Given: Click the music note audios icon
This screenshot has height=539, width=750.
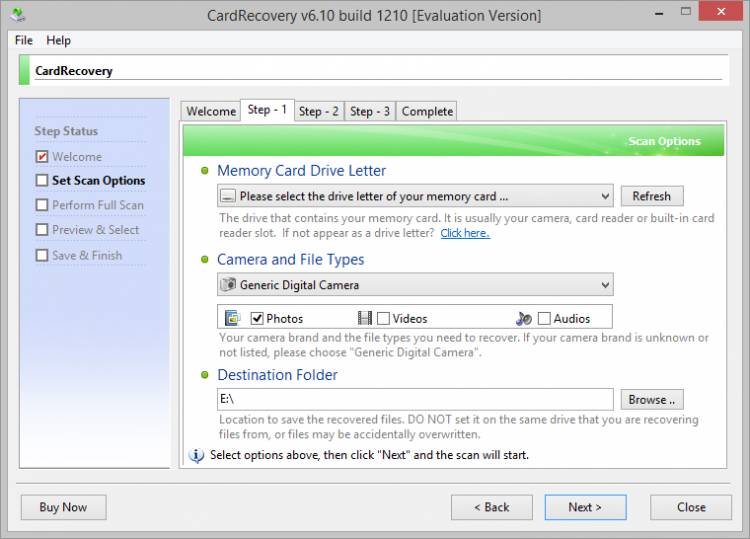Looking at the screenshot, I should point(524,318).
